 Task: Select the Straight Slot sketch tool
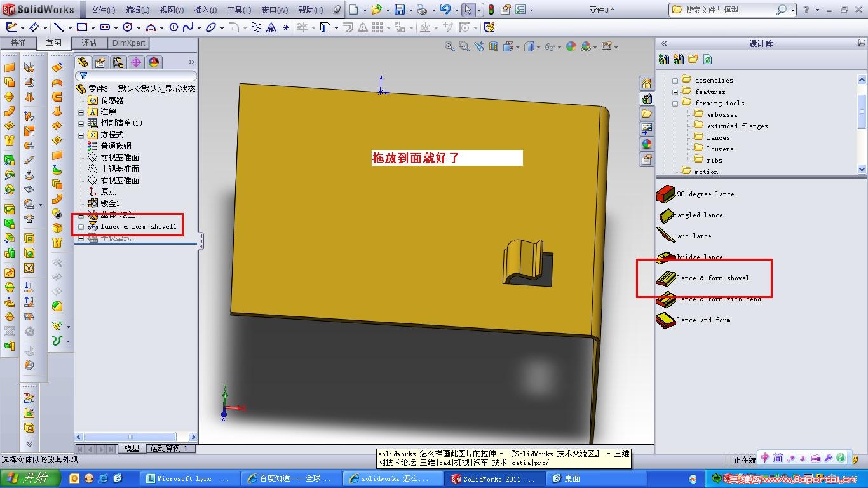click(105, 27)
